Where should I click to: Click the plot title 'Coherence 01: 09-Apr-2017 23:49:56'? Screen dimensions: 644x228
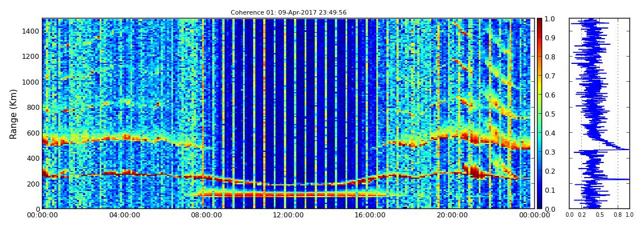click(x=288, y=12)
